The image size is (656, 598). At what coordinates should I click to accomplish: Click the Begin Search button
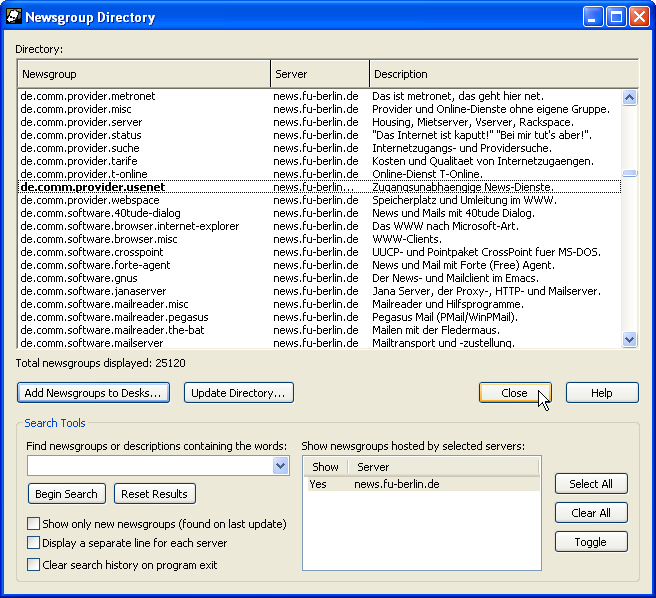pyautogui.click(x=67, y=494)
